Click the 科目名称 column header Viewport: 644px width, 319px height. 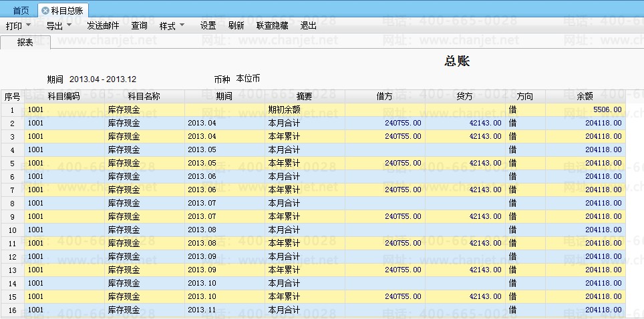(x=144, y=97)
